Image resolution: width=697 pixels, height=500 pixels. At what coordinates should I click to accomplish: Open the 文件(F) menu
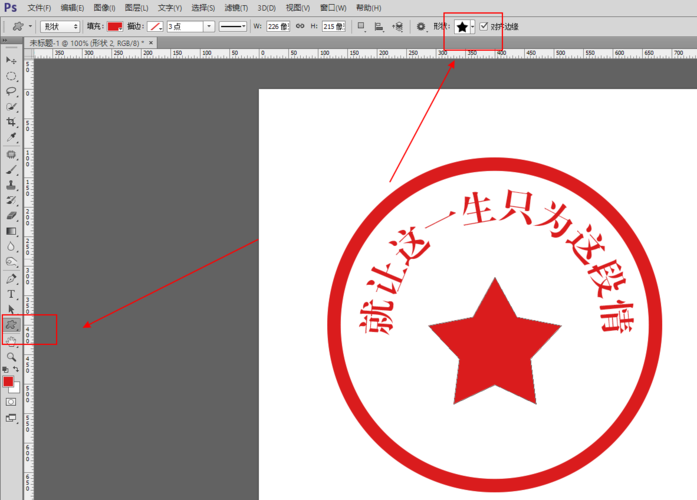click(39, 8)
